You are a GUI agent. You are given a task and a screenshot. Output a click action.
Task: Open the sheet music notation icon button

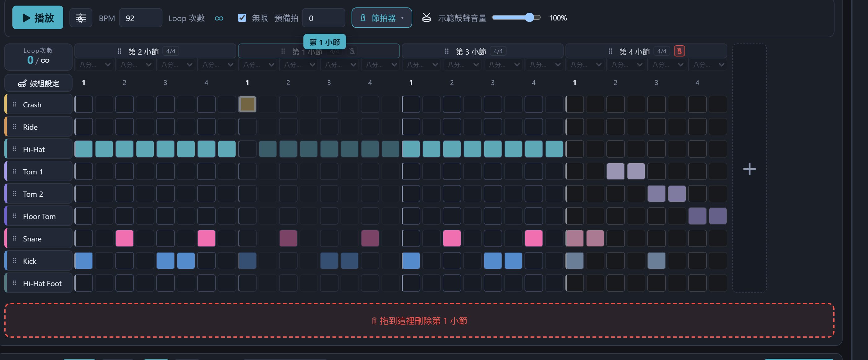81,18
